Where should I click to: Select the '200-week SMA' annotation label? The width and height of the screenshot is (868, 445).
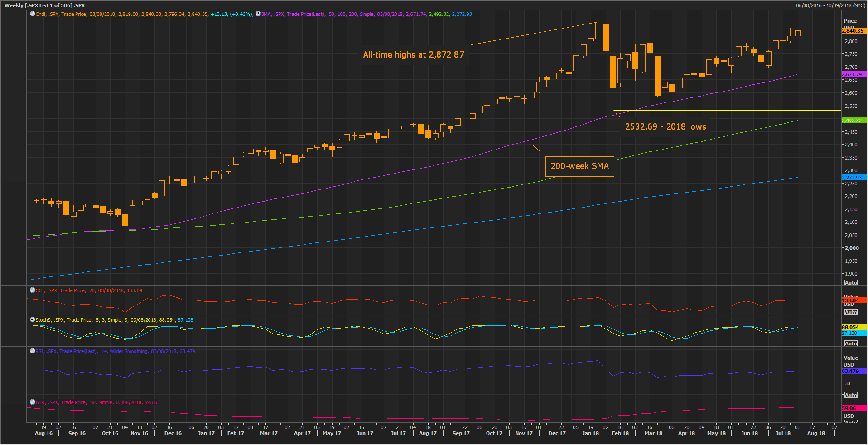click(579, 166)
